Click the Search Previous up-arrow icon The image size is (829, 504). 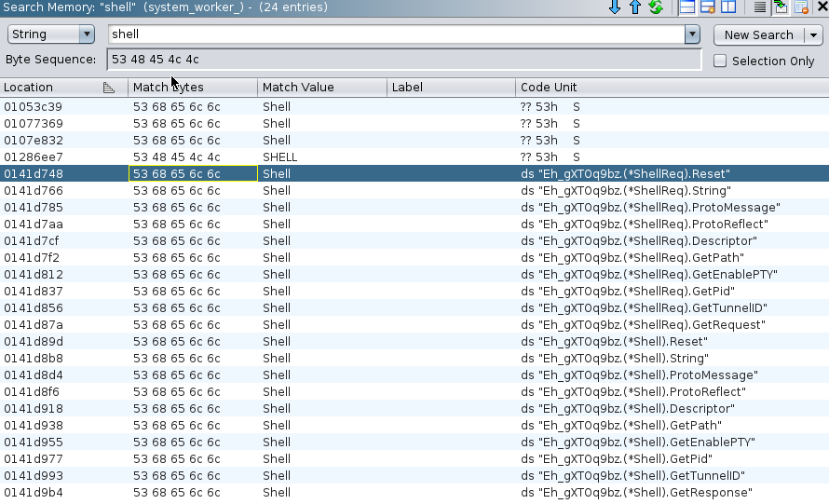635,7
